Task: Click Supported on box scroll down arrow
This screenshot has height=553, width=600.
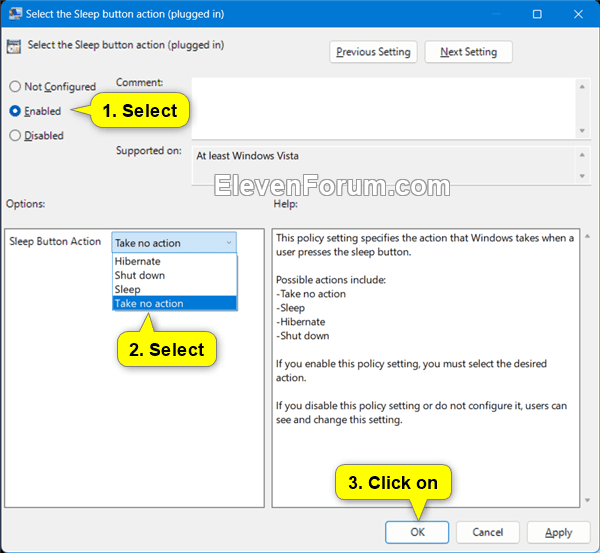Action: [x=582, y=176]
